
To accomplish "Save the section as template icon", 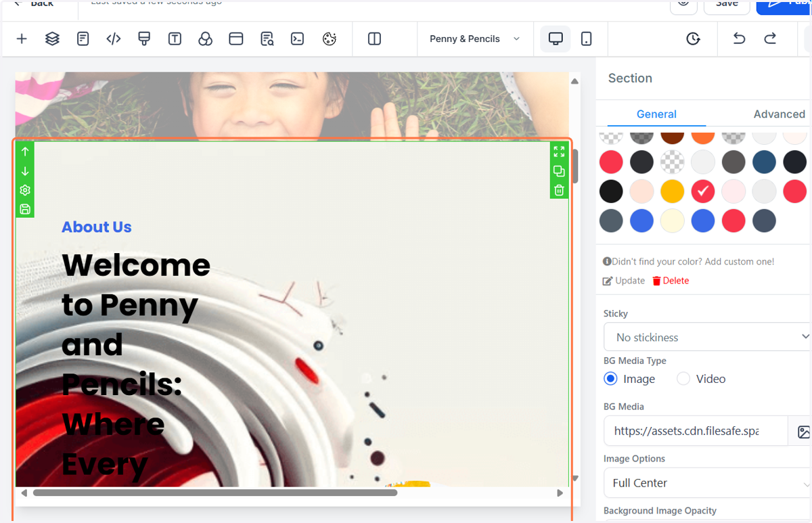I will [x=25, y=209].
